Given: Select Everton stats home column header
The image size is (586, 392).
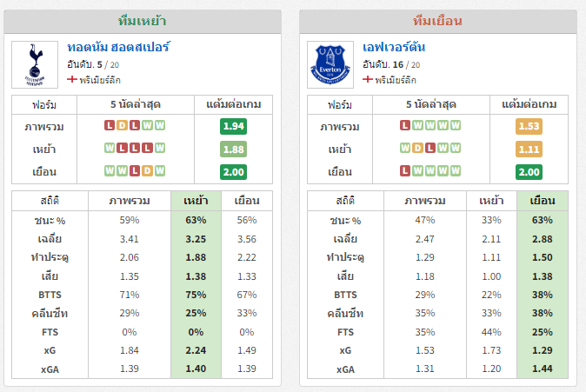Looking at the screenshot, I should (x=491, y=201).
